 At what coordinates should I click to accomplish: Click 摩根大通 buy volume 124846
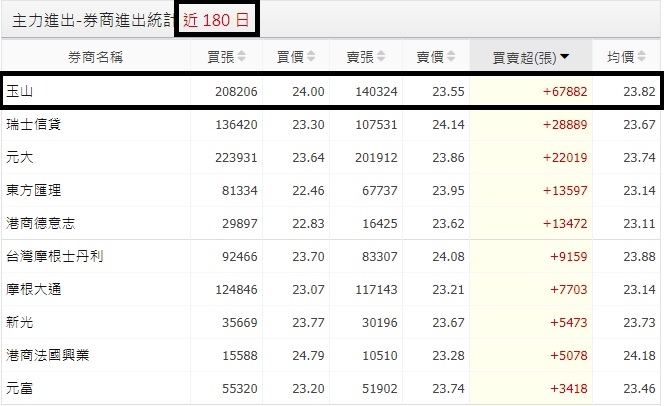[236, 290]
